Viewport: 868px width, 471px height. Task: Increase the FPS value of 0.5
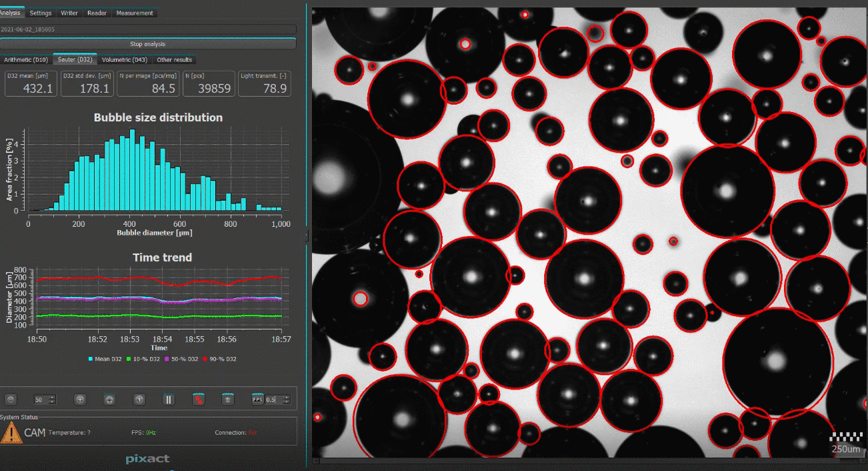287,397
